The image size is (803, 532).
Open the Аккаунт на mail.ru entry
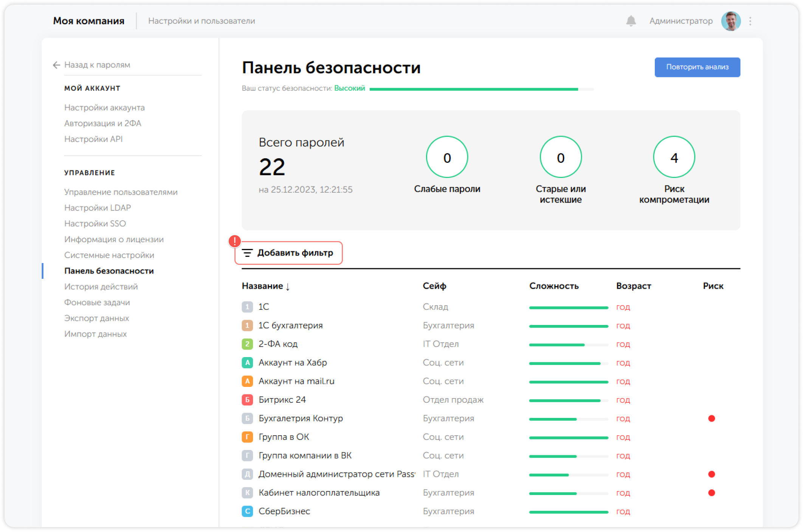click(x=297, y=381)
